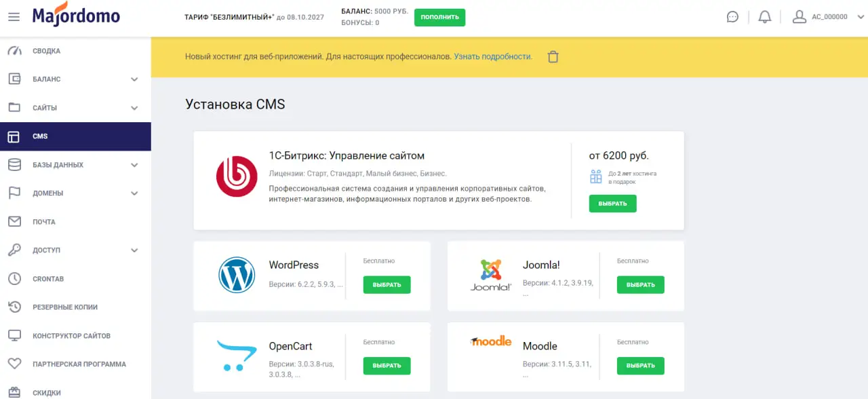Click the Резервные копии history icon
868x399 pixels.
pos(14,307)
